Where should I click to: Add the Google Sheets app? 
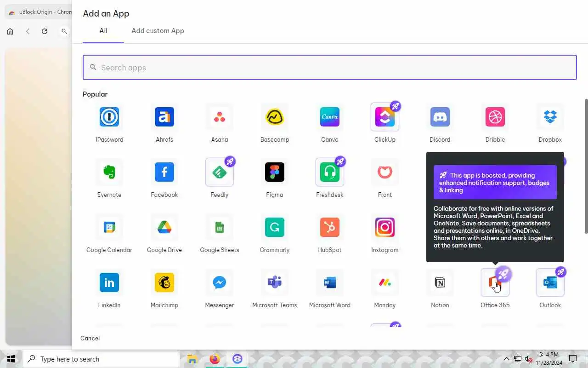(x=220, y=227)
